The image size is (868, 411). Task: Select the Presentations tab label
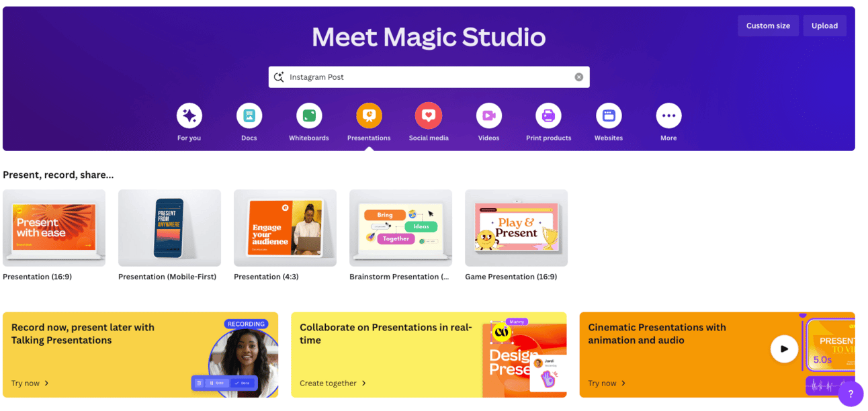pyautogui.click(x=369, y=138)
